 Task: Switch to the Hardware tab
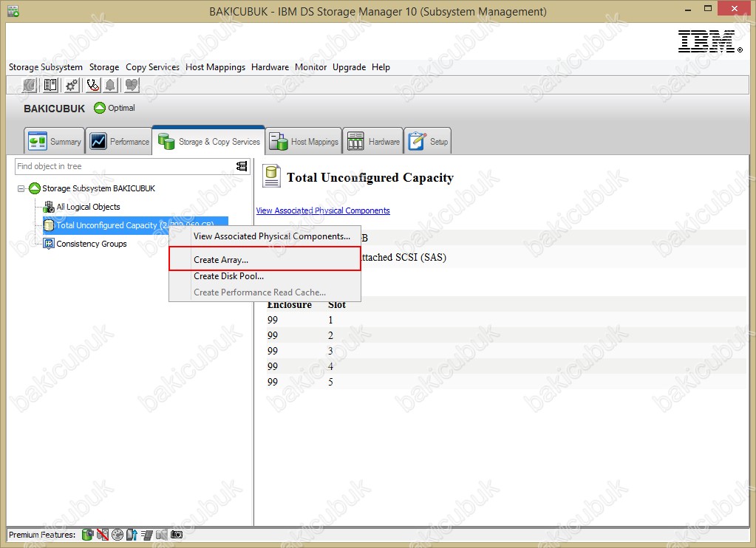372,141
